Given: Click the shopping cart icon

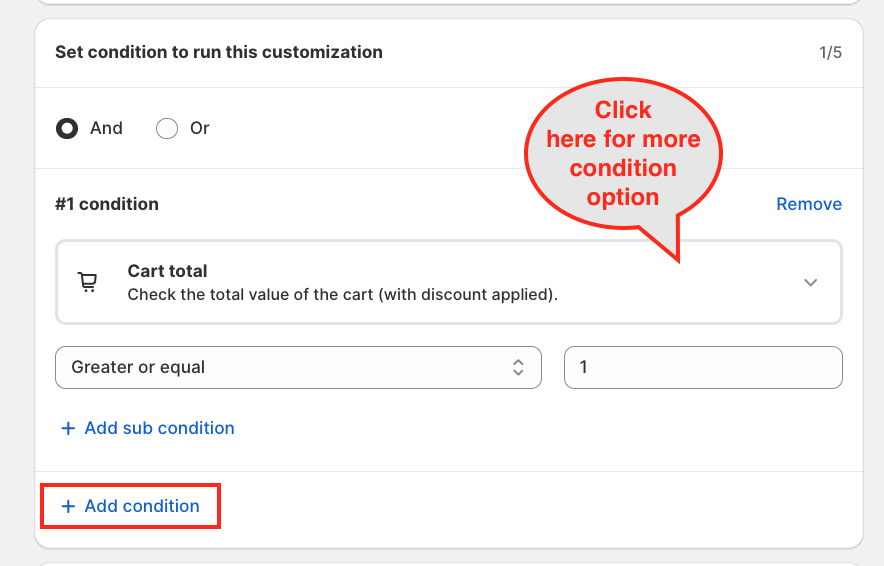Looking at the screenshot, I should point(88,283).
